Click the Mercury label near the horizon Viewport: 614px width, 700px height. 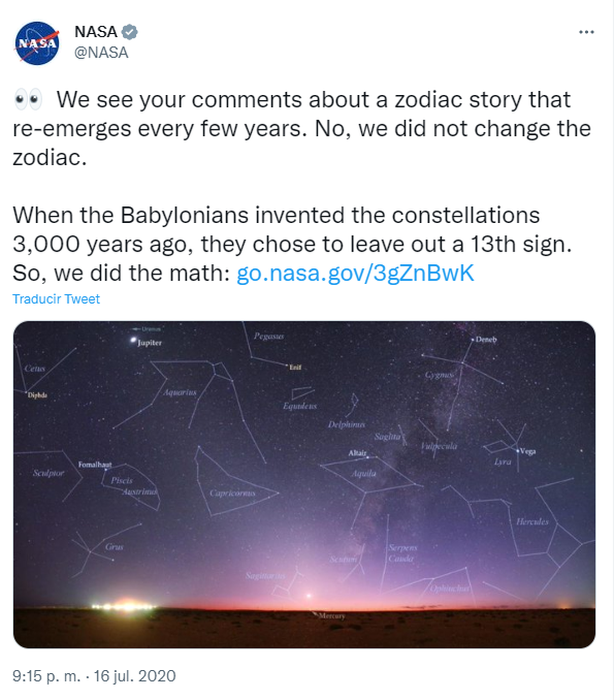[332, 616]
